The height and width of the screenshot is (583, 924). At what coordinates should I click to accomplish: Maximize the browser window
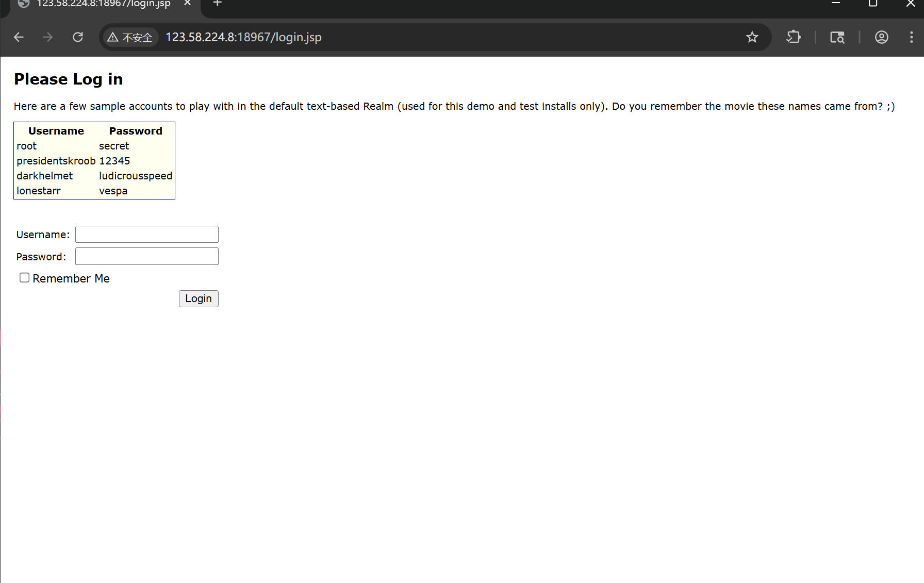873,3
